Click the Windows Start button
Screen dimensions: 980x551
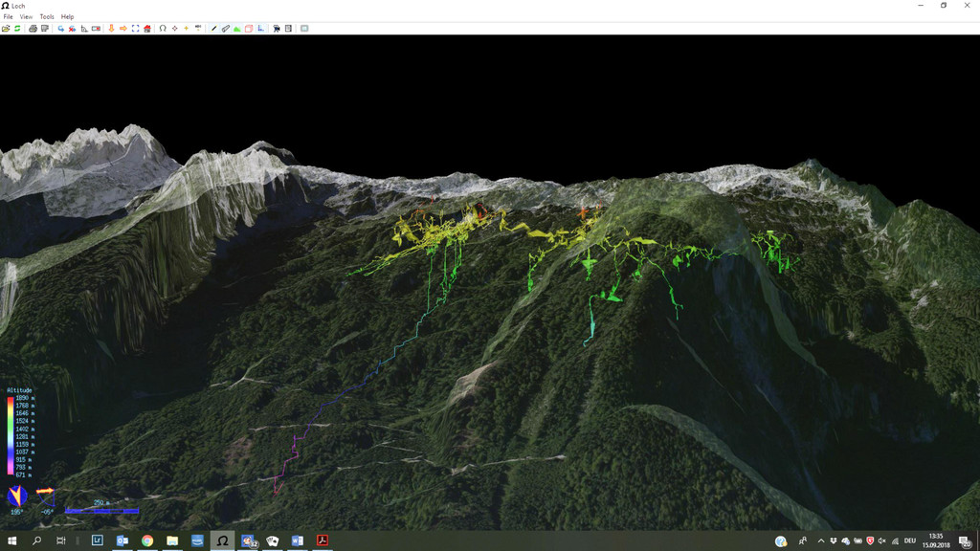point(12,540)
